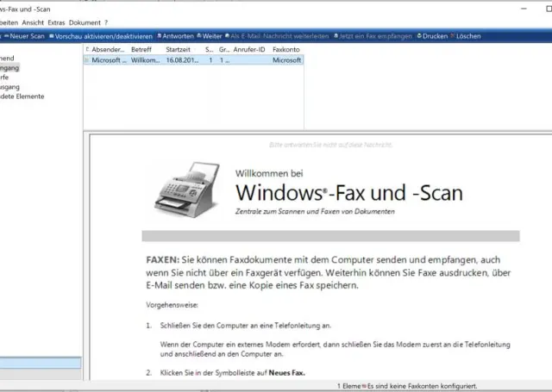Screen dimensions: 552x392
Task: Click Jetzt ein Fax empfangen
Action: 373,36
